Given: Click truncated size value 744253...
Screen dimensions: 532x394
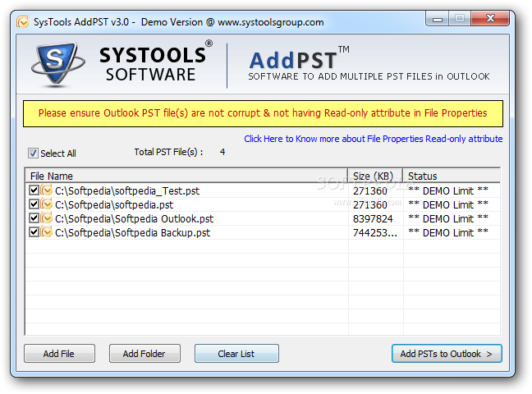Looking at the screenshot, I should [374, 233].
